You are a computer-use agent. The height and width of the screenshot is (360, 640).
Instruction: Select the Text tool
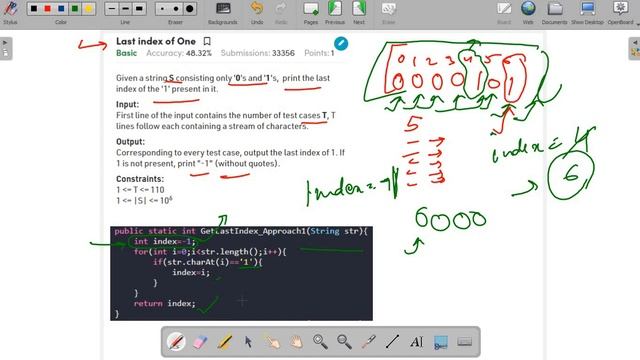pos(416,342)
